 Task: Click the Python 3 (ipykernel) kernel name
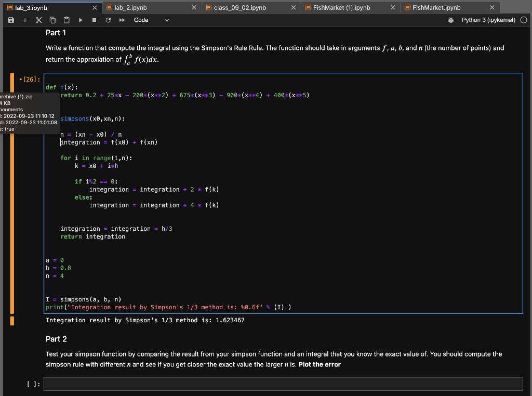click(x=488, y=20)
